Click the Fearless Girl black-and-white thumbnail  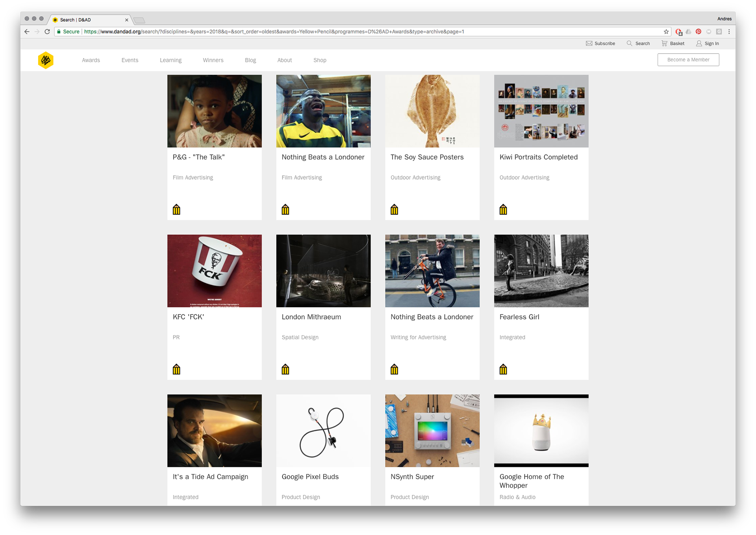tap(541, 271)
